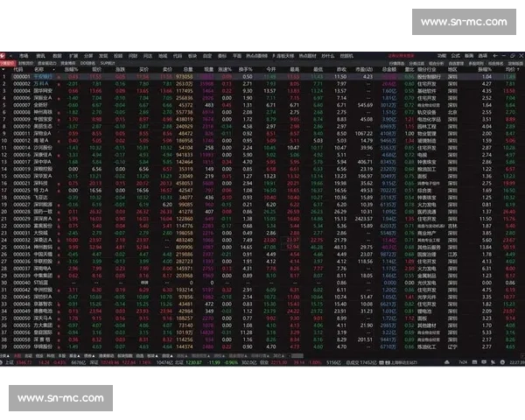Click the red marker icon in the 平安银行 row
This screenshot has height=420, width=525.
click(x=59, y=77)
